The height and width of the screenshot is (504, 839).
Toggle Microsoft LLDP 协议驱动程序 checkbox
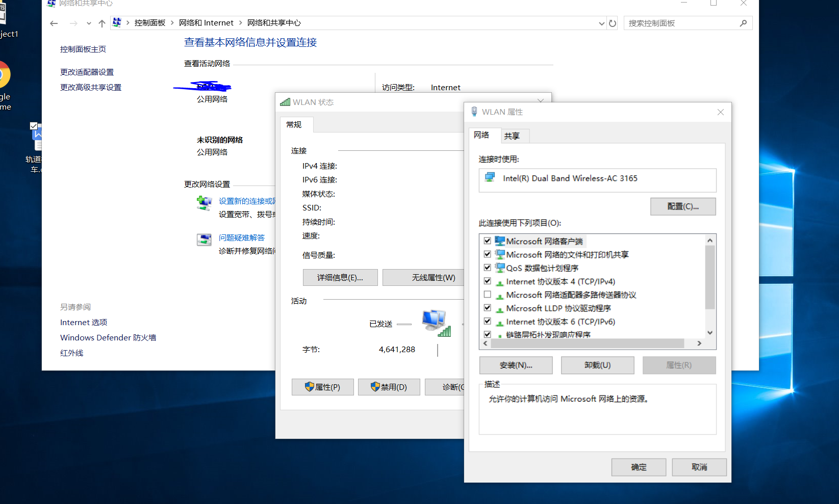coord(488,308)
